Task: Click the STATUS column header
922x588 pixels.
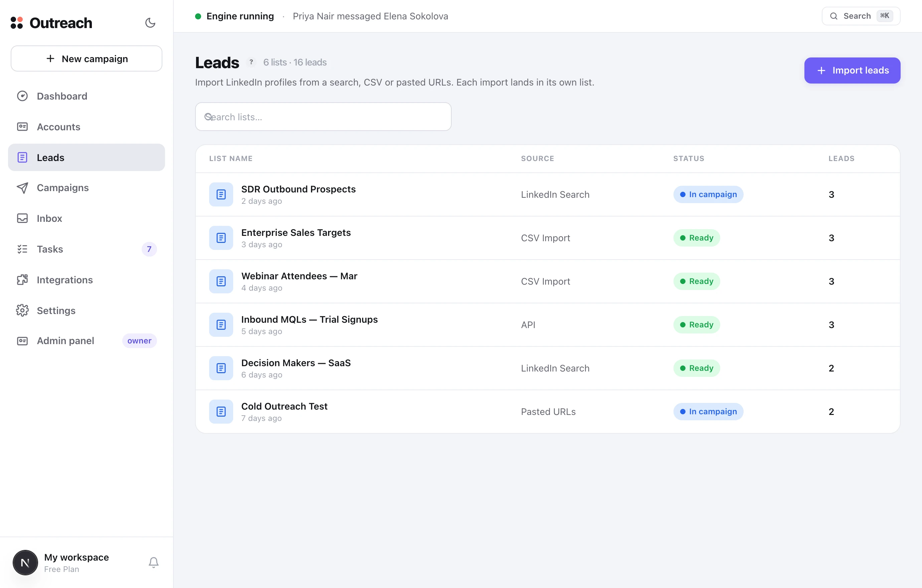Action: pos(689,158)
